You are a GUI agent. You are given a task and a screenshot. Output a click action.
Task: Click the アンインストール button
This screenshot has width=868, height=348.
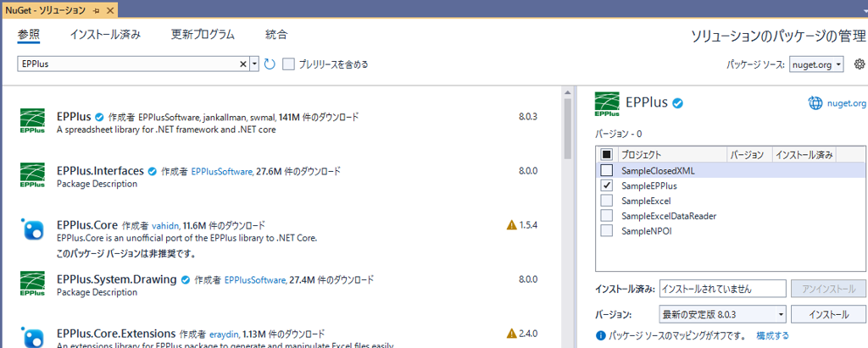pyautogui.click(x=828, y=288)
